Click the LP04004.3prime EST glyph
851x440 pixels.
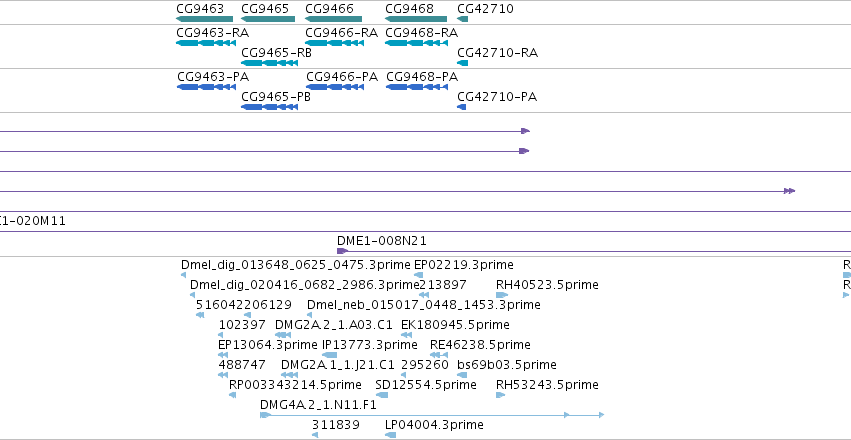coord(390,435)
